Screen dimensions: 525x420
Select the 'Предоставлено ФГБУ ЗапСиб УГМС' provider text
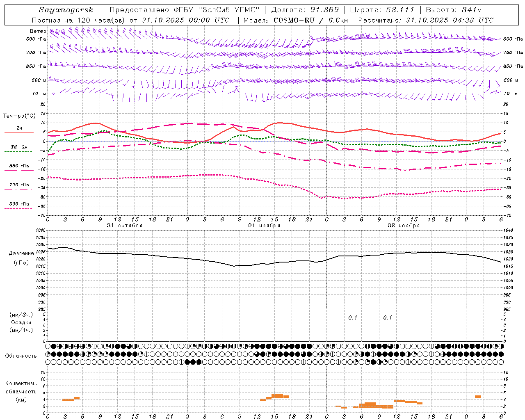click(185, 10)
